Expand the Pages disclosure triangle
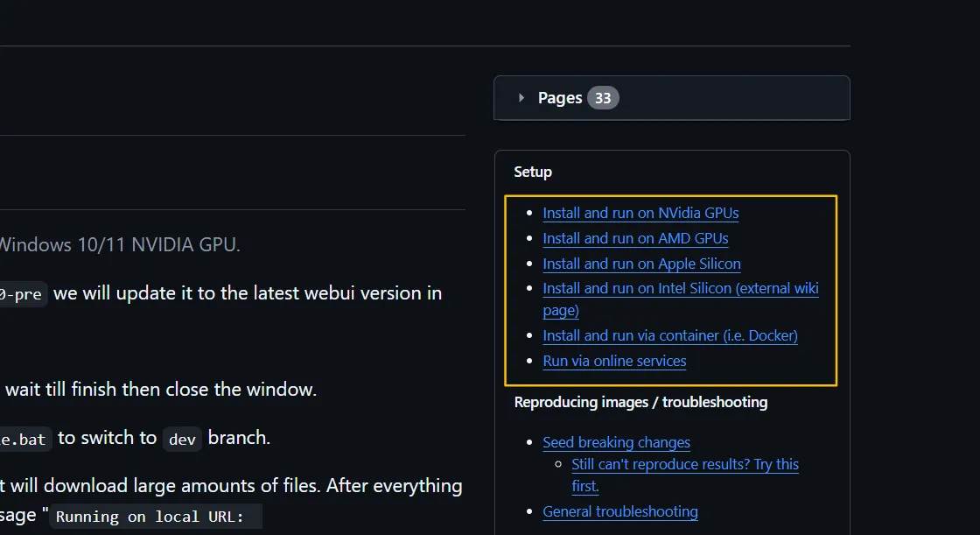The height and width of the screenshot is (535, 980). click(521, 98)
